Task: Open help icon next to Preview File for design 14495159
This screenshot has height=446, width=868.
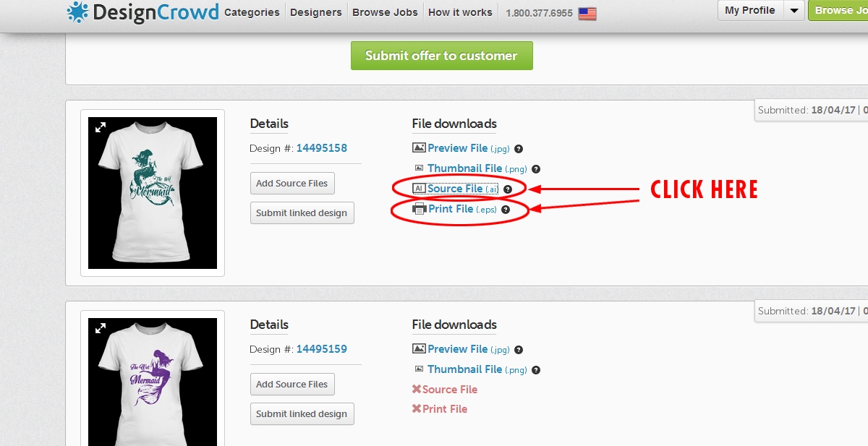Action: tap(519, 350)
